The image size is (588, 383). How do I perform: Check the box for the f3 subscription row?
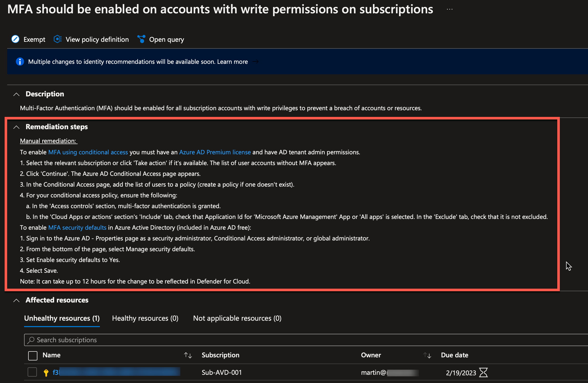coord(32,372)
